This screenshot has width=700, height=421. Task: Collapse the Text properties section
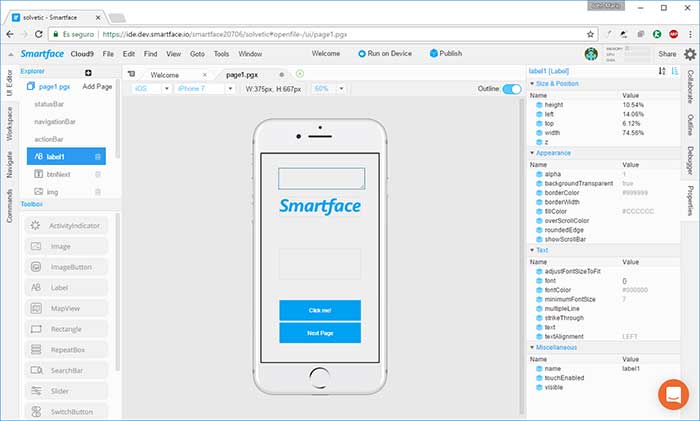pyautogui.click(x=532, y=250)
